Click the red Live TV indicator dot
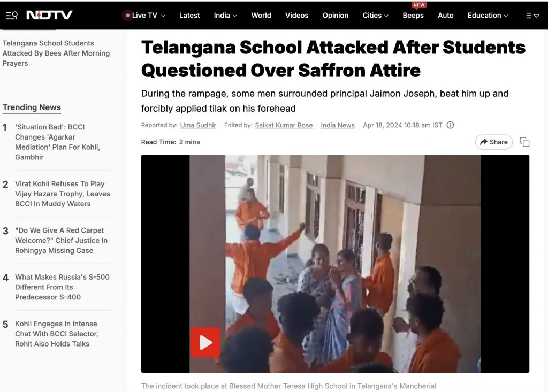 pyautogui.click(x=127, y=16)
